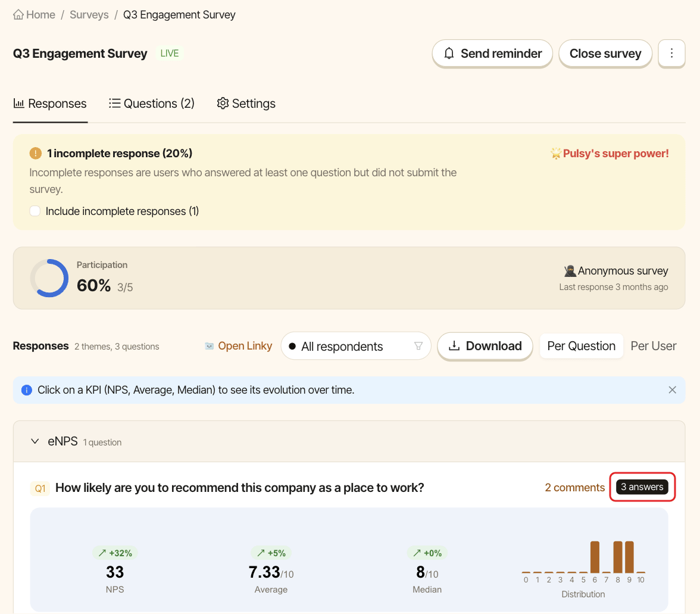
Task: Collapse the eNPS theme section
Action: [x=35, y=442]
